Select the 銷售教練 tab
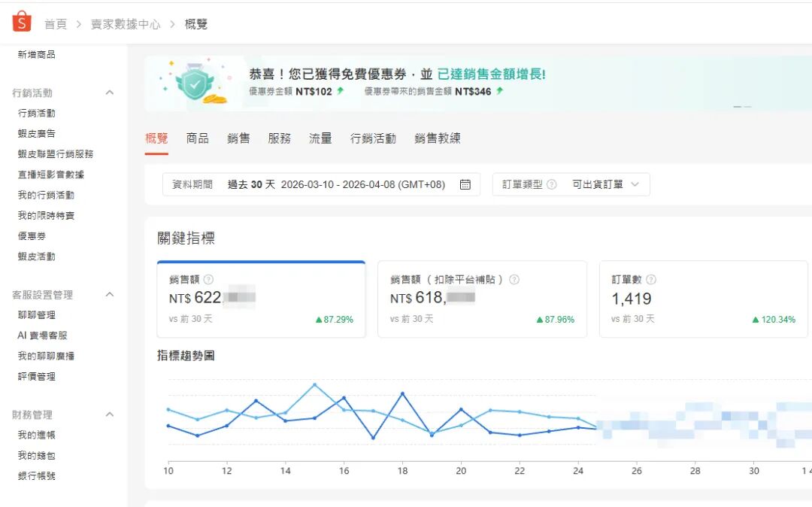812x507 pixels. [437, 138]
